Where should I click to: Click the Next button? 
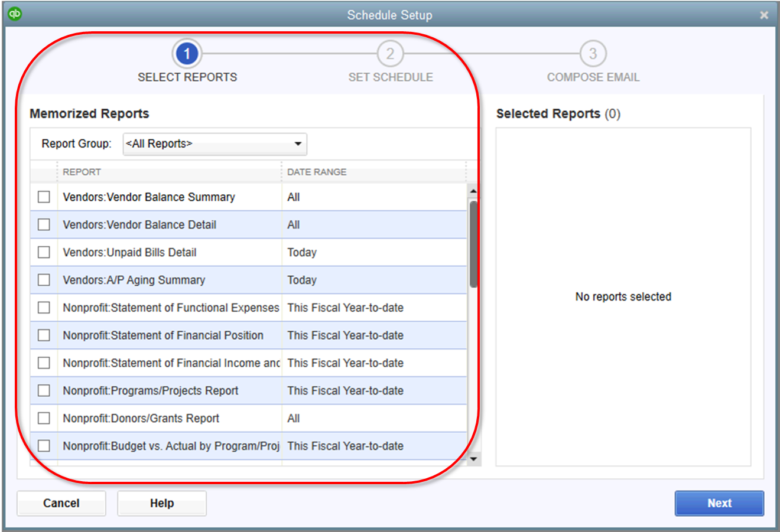tap(719, 503)
